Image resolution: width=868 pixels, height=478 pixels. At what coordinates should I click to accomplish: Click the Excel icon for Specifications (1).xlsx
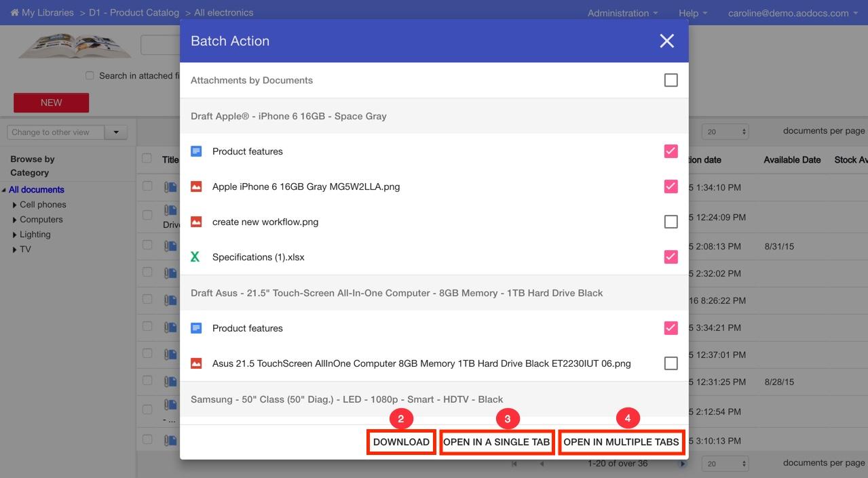(x=196, y=257)
